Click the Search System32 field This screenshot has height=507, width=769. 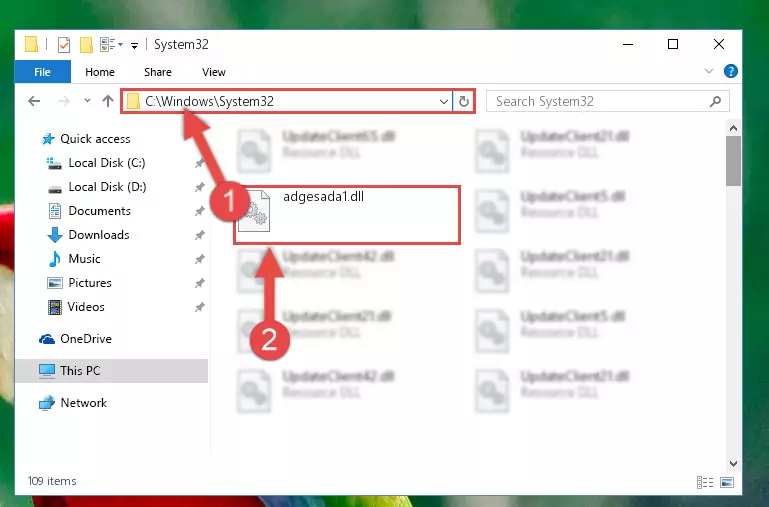608,101
